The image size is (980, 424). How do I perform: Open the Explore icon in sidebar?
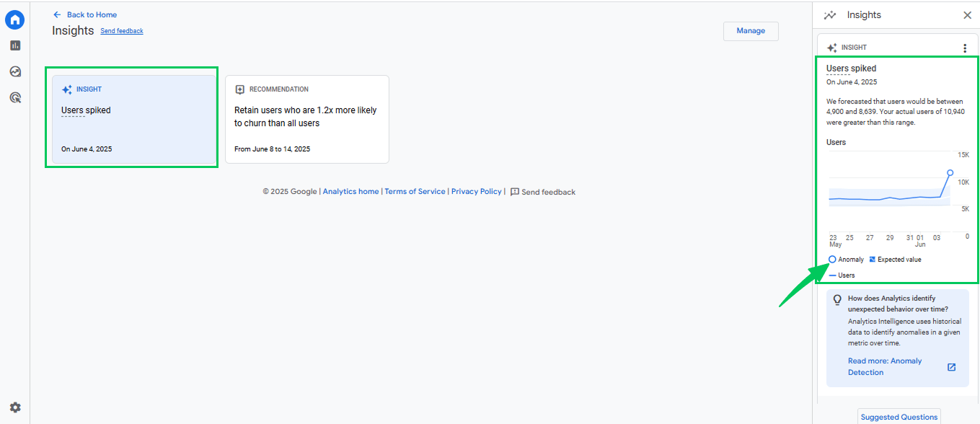[15, 71]
